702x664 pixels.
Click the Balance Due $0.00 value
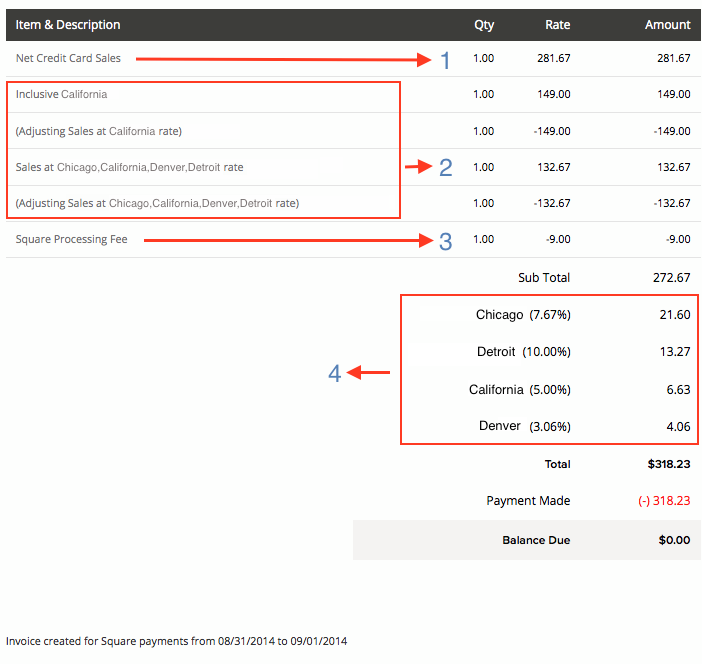point(674,540)
